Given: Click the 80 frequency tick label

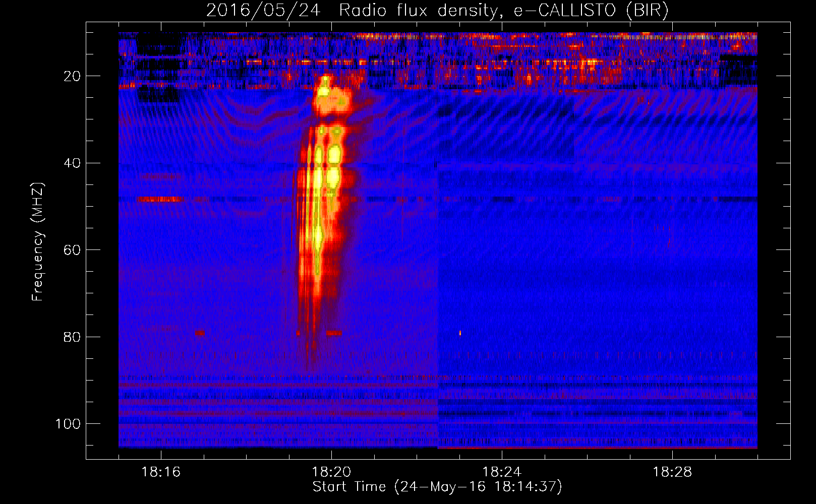Looking at the screenshot, I should tap(72, 337).
